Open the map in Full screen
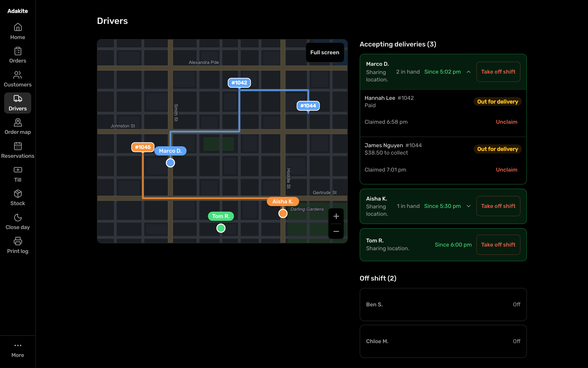The height and width of the screenshot is (368, 588). (x=325, y=52)
